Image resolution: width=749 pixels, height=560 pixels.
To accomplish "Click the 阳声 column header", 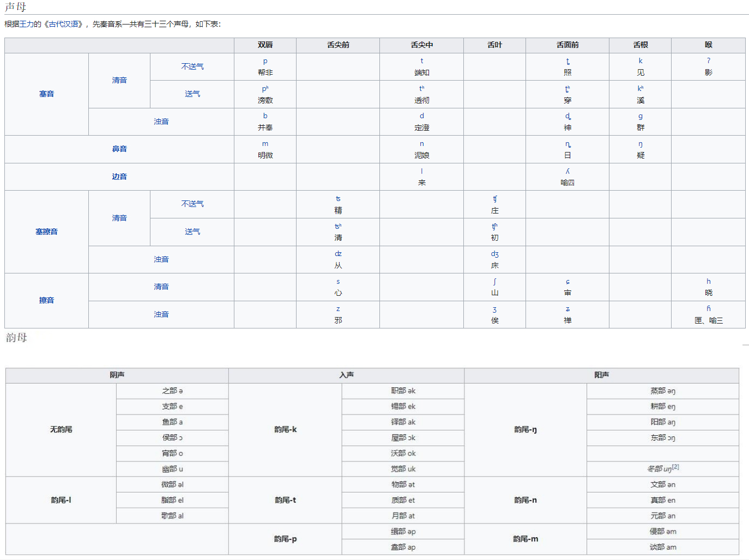I will 602,375.
